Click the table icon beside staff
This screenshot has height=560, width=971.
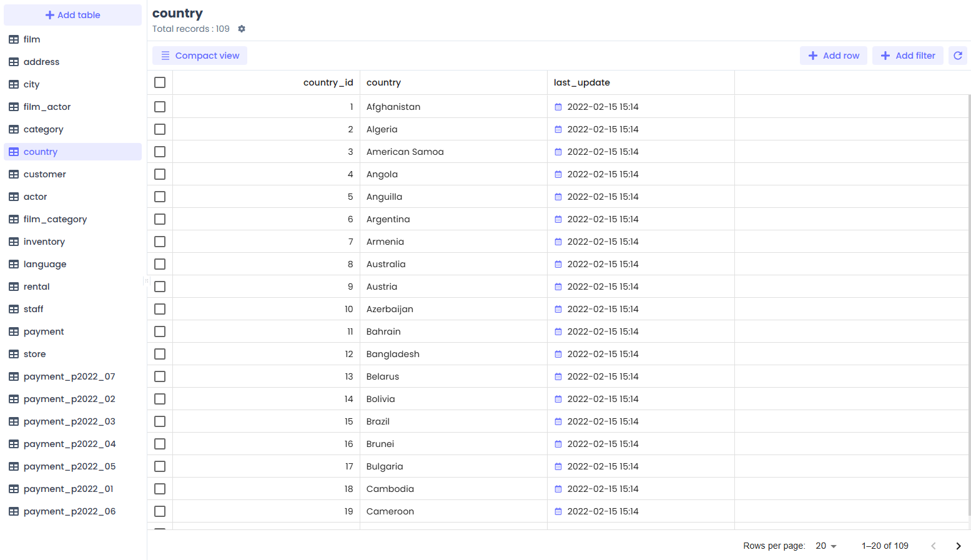[x=14, y=308]
